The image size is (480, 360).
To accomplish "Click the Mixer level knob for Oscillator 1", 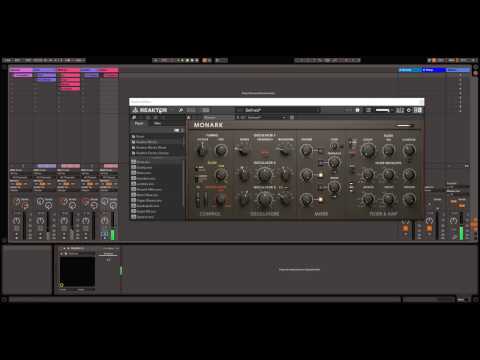I will [x=306, y=150].
